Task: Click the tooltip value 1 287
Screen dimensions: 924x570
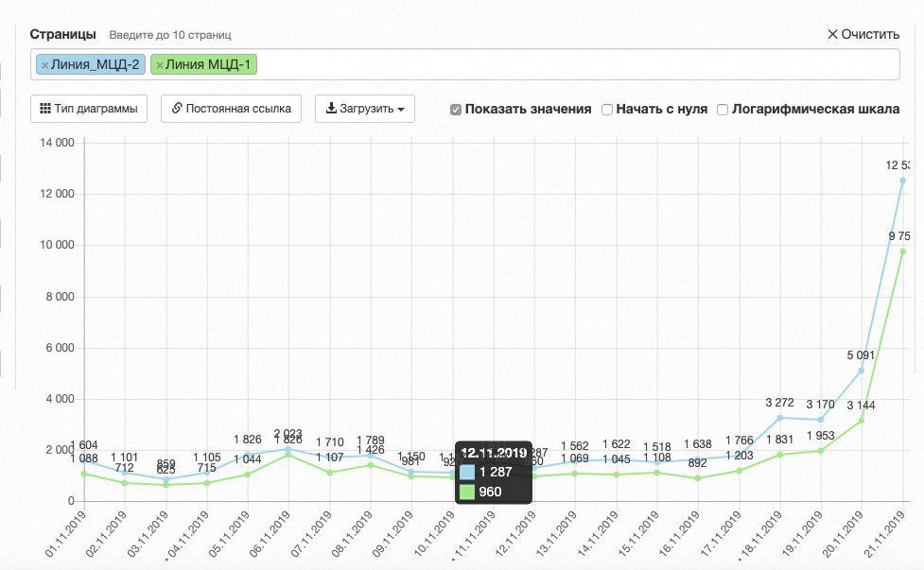Action: click(496, 473)
